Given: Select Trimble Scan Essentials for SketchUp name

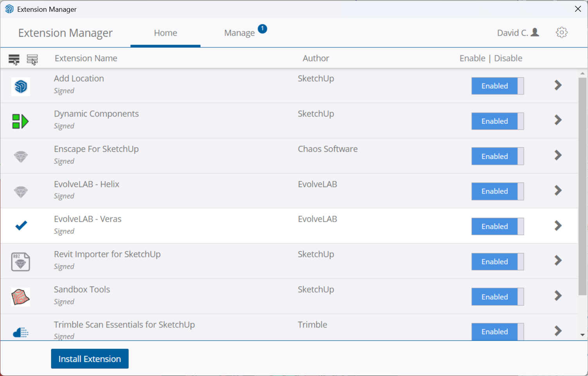Looking at the screenshot, I should pos(124,325).
